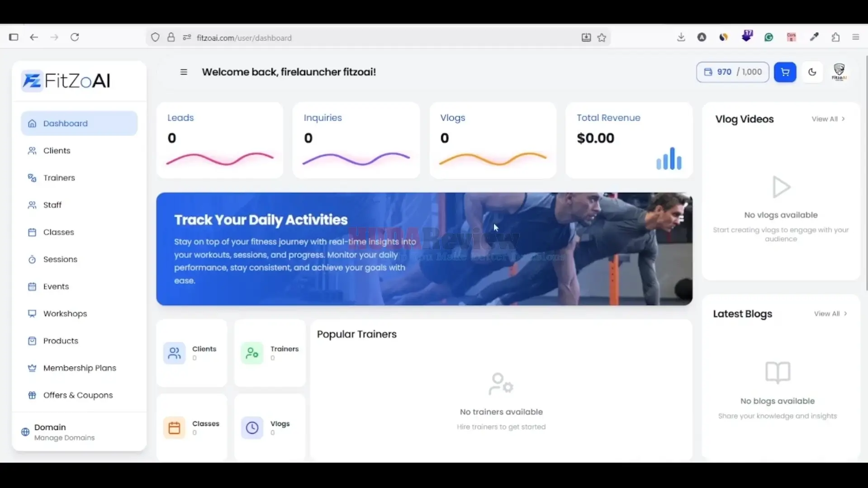Click the Trainers sidebar icon

32,178
